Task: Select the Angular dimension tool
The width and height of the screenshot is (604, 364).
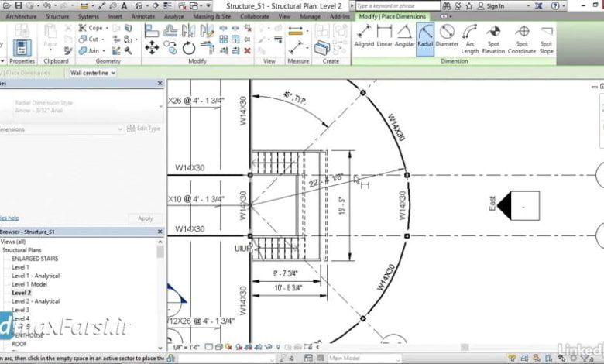Action: point(404,36)
